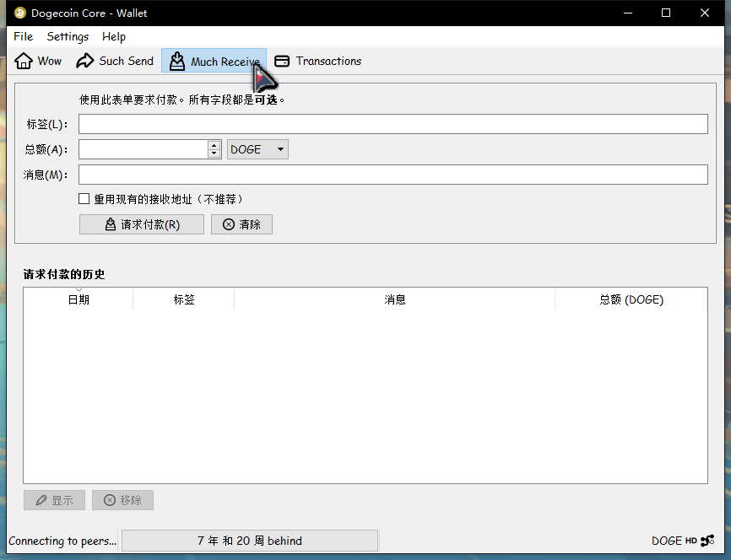Close the Dogecoin Core window
Image resolution: width=731 pixels, height=560 pixels.
pos(705,13)
